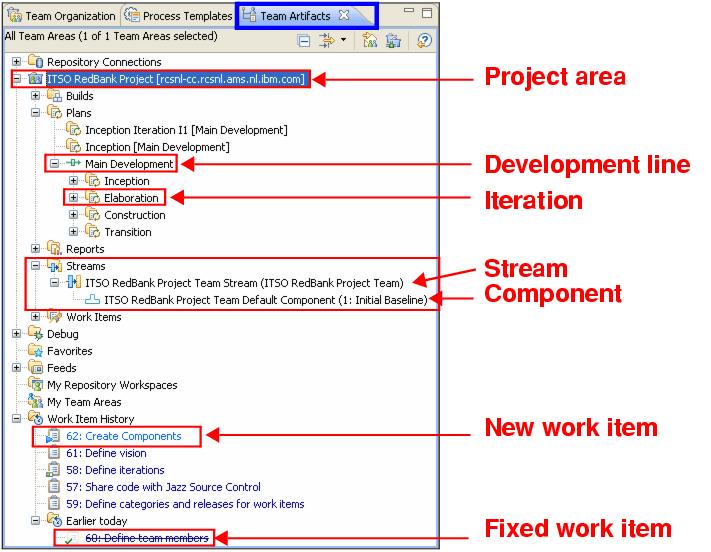Close the Team Artifacts tab
711x552 pixels.
tap(345, 15)
